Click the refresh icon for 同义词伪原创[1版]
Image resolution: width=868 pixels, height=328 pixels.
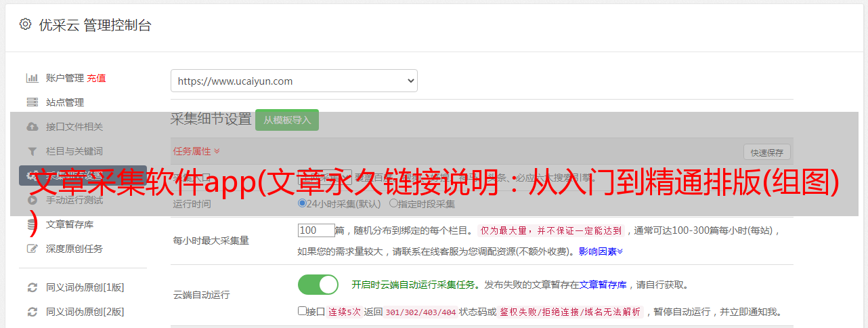pos(32,287)
